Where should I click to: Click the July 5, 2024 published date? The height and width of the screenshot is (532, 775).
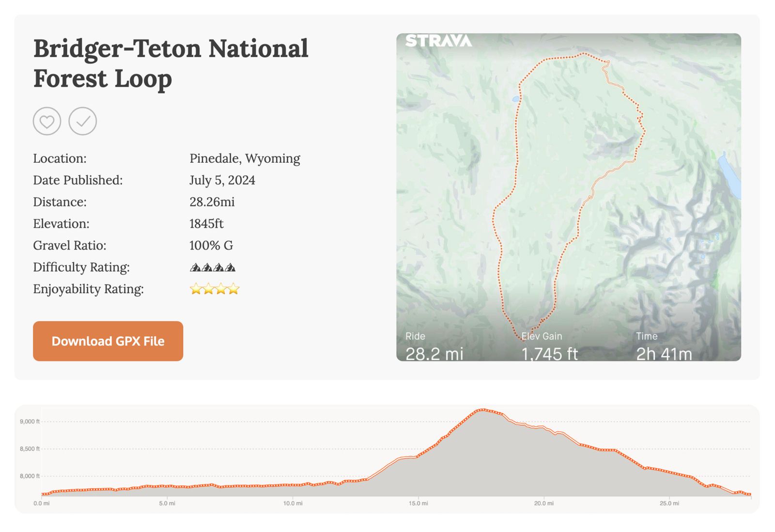(222, 180)
